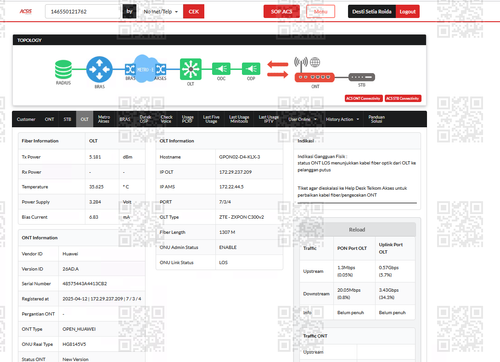Image resolution: width=500 pixels, height=362 pixels.
Task: Click the black 'by' label button
Action: (x=129, y=11)
